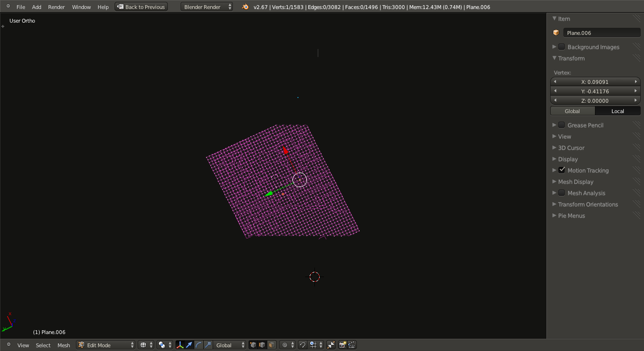
Task: Select the translate manipulator arrow icon
Action: pyautogui.click(x=189, y=345)
